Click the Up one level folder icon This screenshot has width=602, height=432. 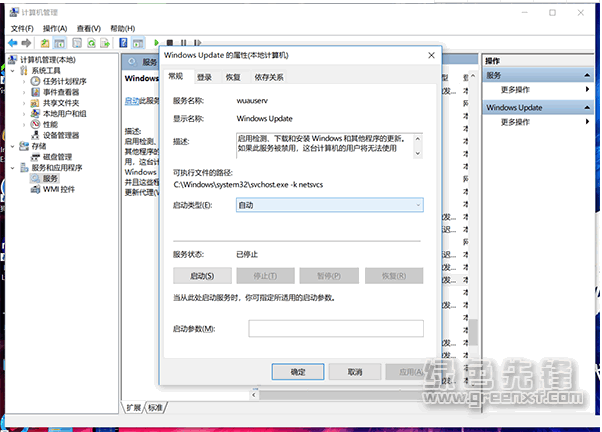pyautogui.click(x=45, y=43)
